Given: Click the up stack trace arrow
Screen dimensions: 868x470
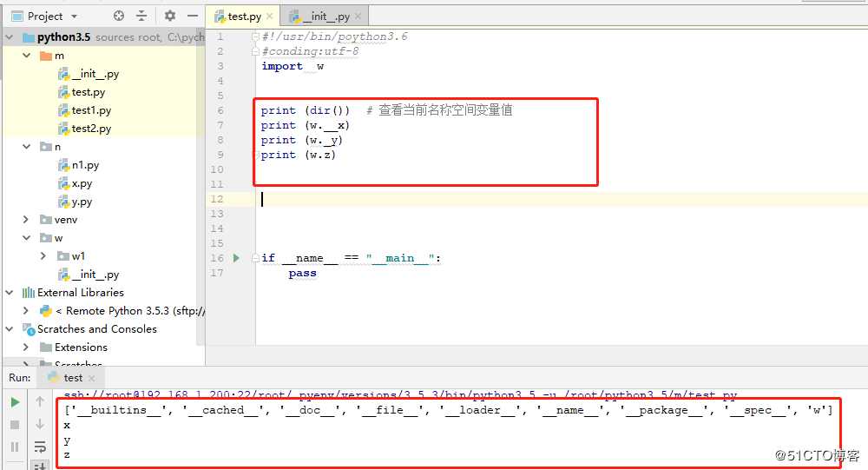Looking at the screenshot, I should tap(40, 401).
